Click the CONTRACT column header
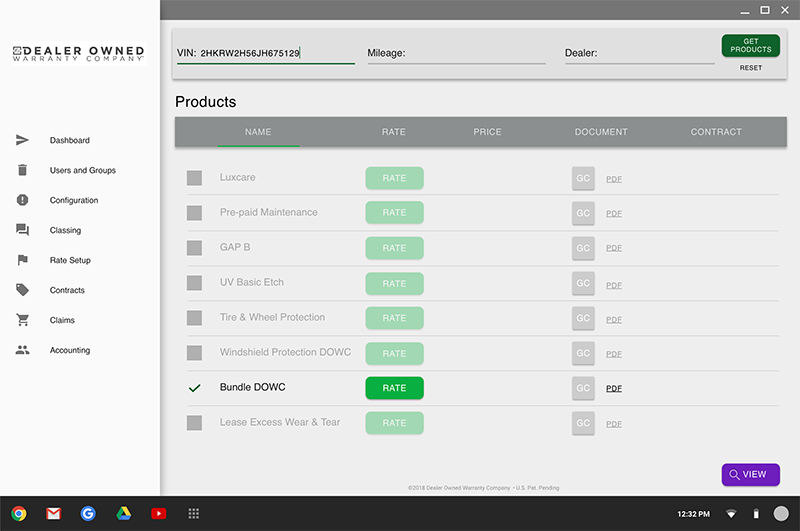Image resolution: width=800 pixels, height=531 pixels. tap(716, 132)
